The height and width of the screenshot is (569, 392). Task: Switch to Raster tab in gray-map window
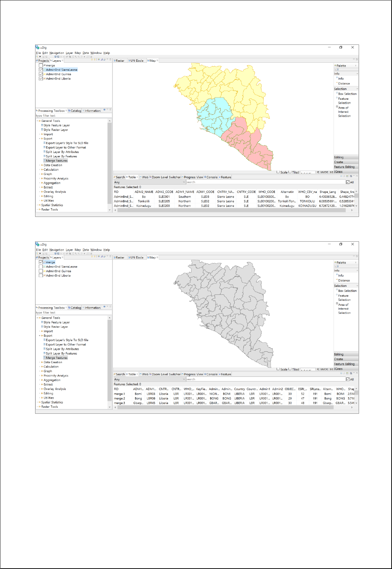119,257
